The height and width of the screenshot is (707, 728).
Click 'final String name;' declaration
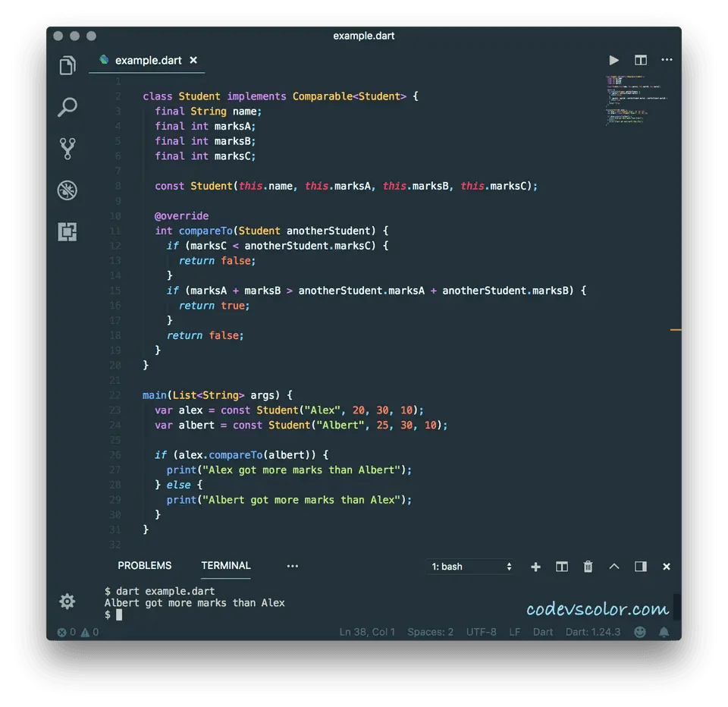point(208,112)
